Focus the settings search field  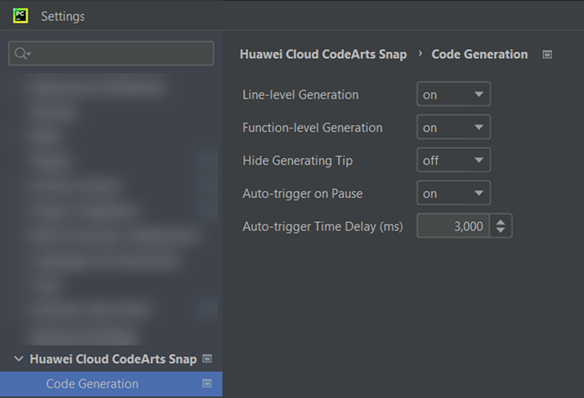tap(111, 54)
